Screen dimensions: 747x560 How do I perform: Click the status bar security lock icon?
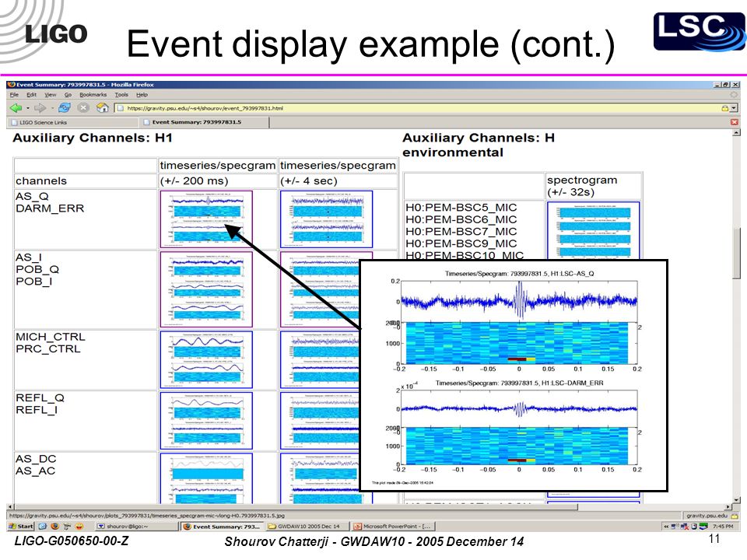point(734,516)
